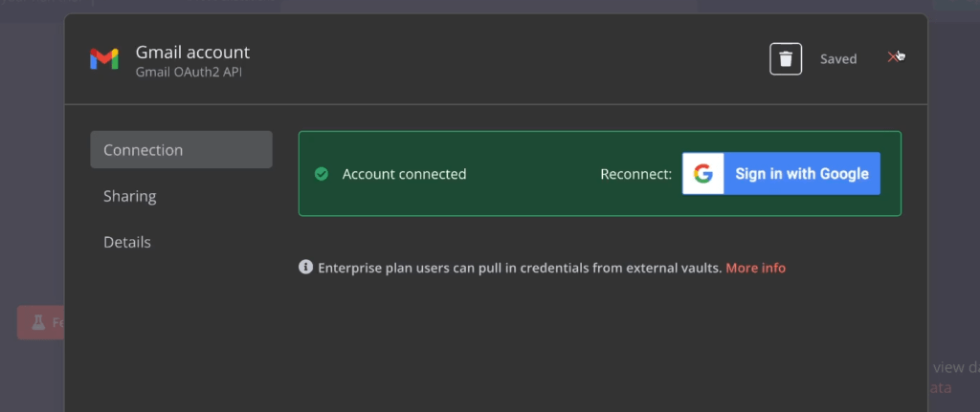Close the Gmail credential dialog
This screenshot has width=980, height=412.
click(x=894, y=57)
